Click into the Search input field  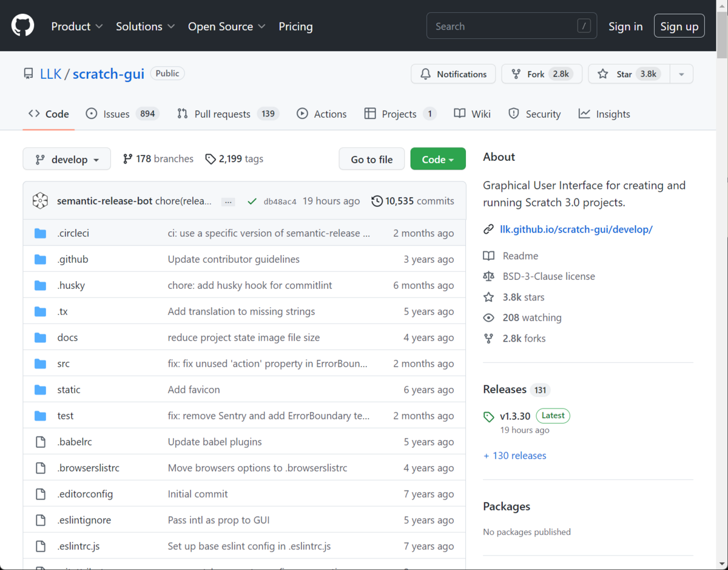click(511, 26)
